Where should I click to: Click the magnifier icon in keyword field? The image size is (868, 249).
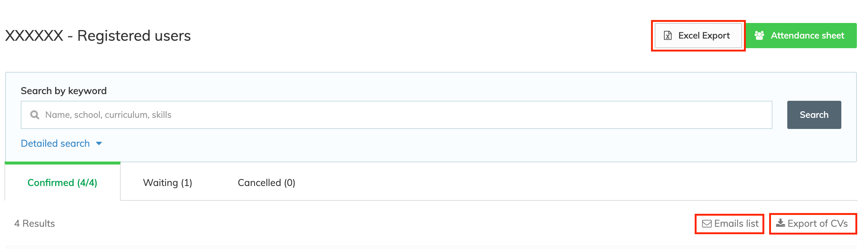pyautogui.click(x=35, y=115)
